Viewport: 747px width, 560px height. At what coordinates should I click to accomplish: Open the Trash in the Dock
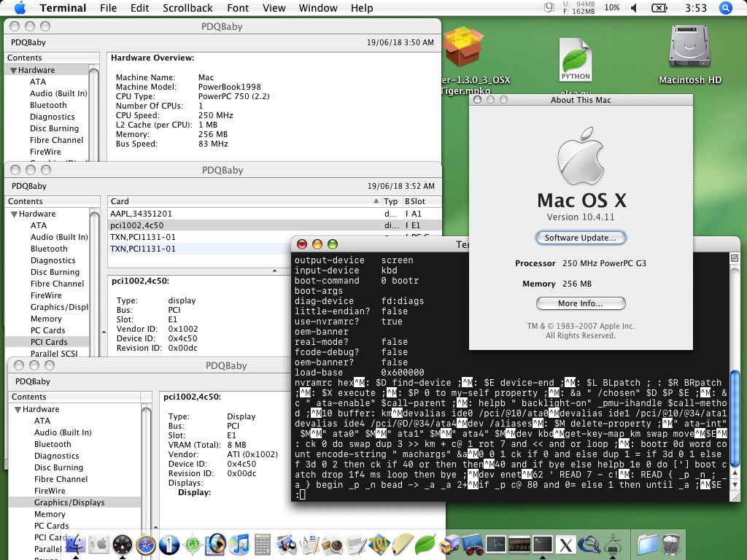click(671, 544)
